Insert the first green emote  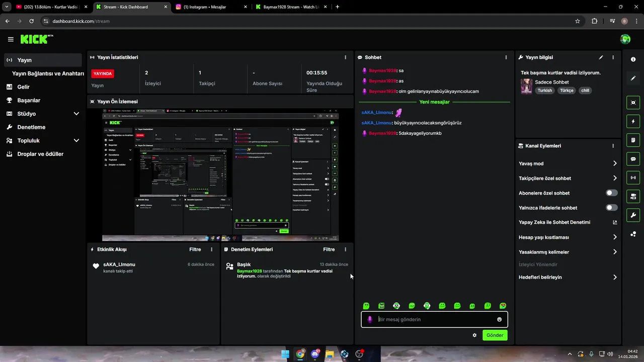click(x=366, y=306)
